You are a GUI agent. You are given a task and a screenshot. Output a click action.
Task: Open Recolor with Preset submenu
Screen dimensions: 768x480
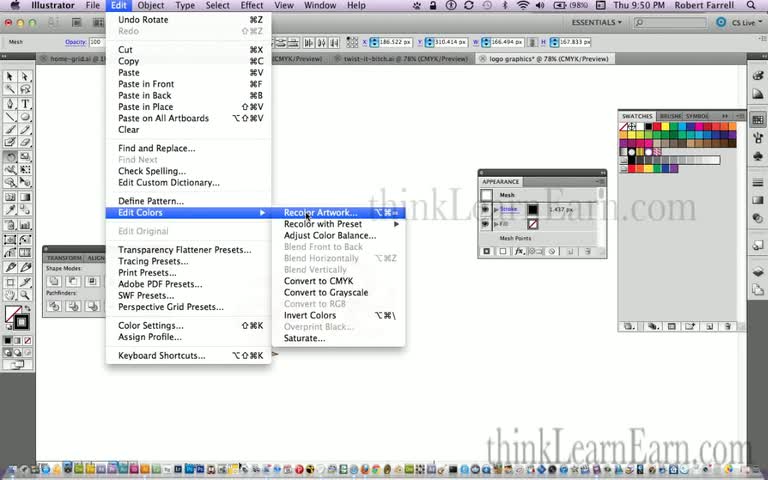tap(338, 224)
